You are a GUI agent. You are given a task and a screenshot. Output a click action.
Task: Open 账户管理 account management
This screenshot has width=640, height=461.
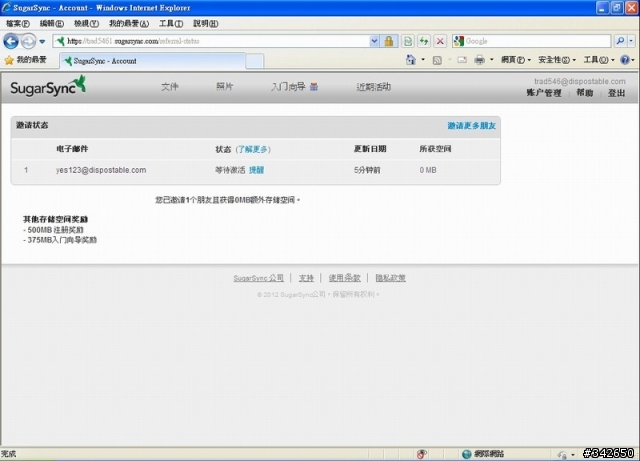(544, 93)
